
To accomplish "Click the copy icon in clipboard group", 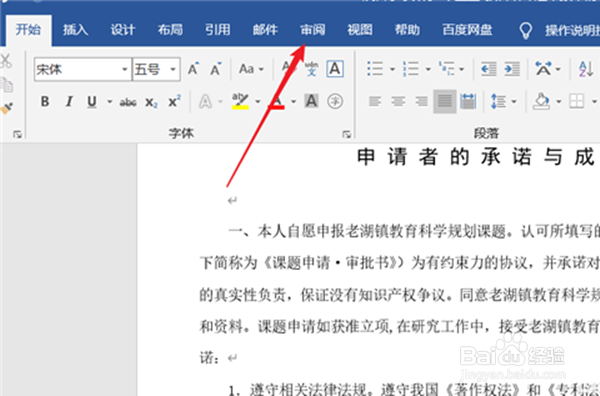I will (6, 85).
